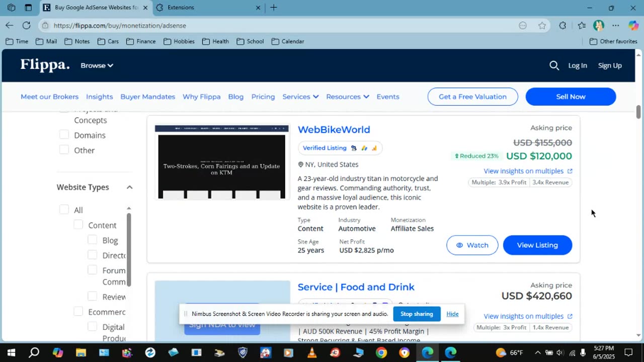Check the Other filter checkbox

64,149
